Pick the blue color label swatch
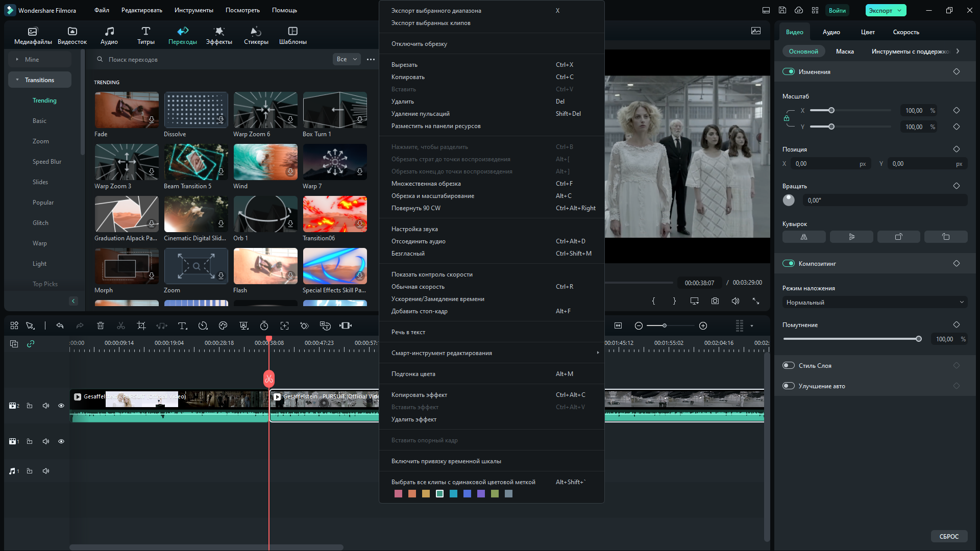Image resolution: width=980 pixels, height=551 pixels. (x=467, y=494)
